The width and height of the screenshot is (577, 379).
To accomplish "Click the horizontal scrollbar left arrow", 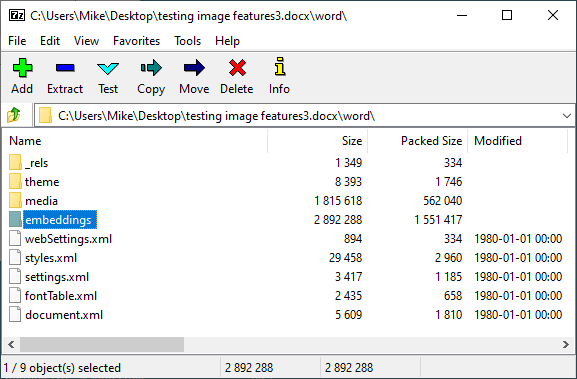I will pyautogui.click(x=11, y=344).
